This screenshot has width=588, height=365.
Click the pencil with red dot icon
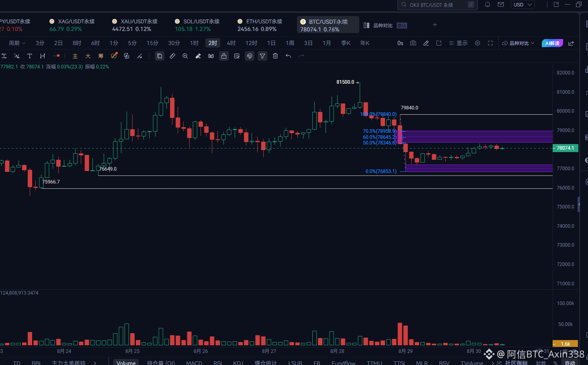click(x=114, y=56)
